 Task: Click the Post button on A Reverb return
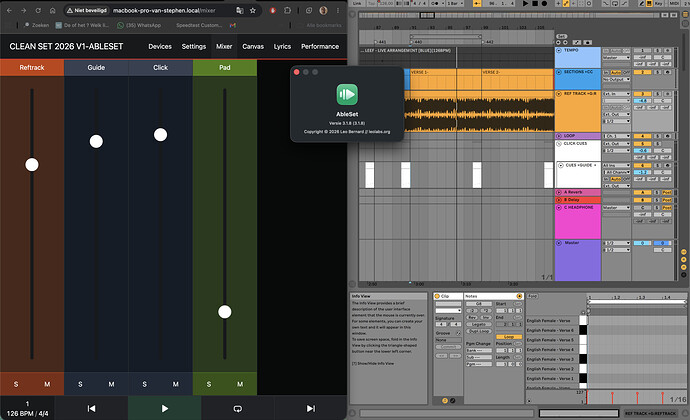click(667, 192)
